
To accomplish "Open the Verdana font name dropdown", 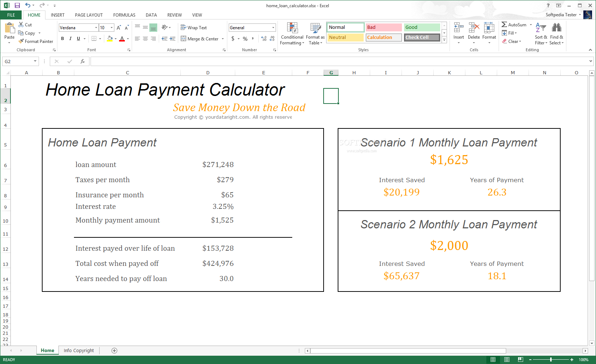I will pos(96,27).
